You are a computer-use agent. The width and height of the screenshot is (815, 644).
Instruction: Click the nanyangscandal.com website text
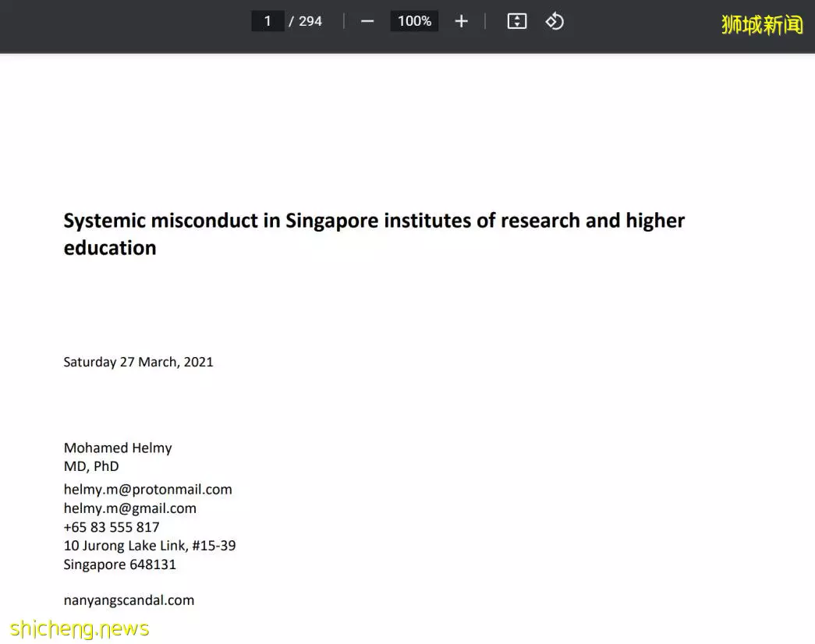coord(129,600)
